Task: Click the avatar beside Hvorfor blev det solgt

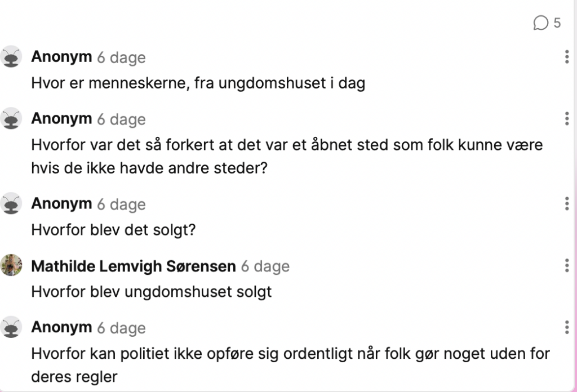Action: tap(11, 203)
